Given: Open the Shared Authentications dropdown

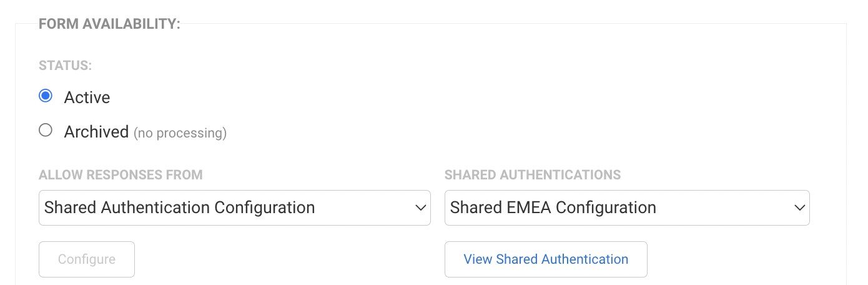Looking at the screenshot, I should 626,207.
